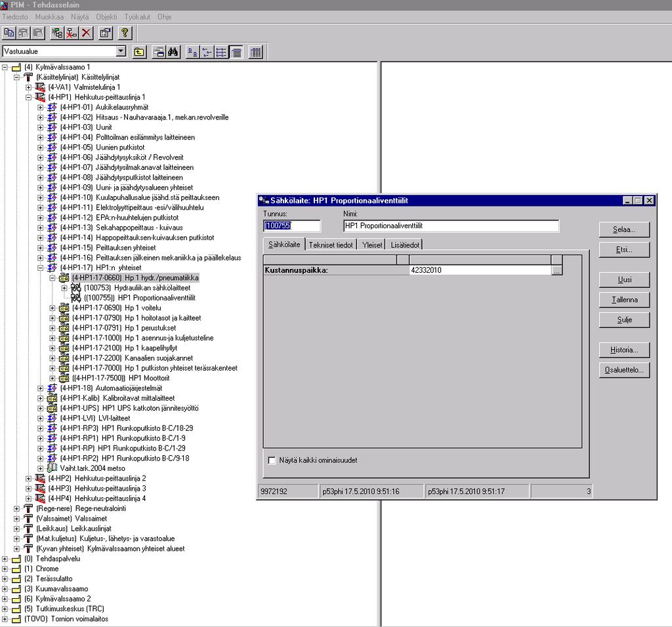Image resolution: width=672 pixels, height=627 pixels.
Task: Click the remove link icon with red star
Action: point(72,33)
